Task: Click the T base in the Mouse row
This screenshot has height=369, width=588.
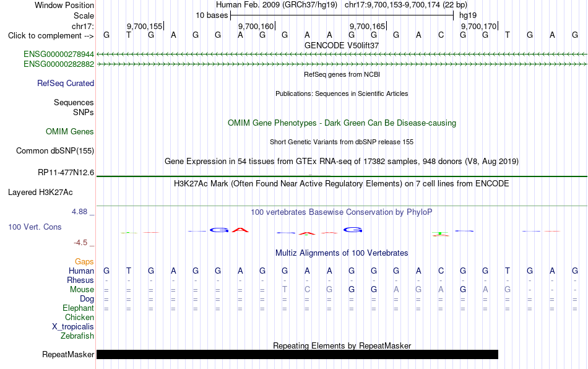Action: pos(285,290)
